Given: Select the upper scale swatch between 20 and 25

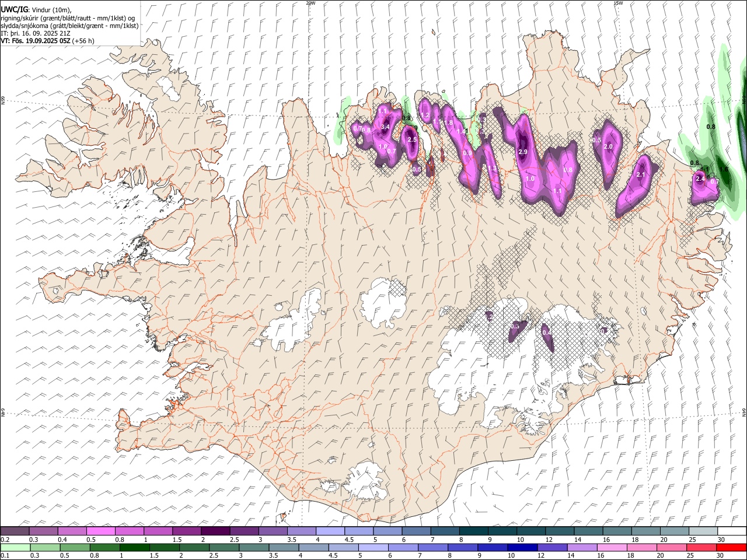Looking at the screenshot, I should (674, 531).
